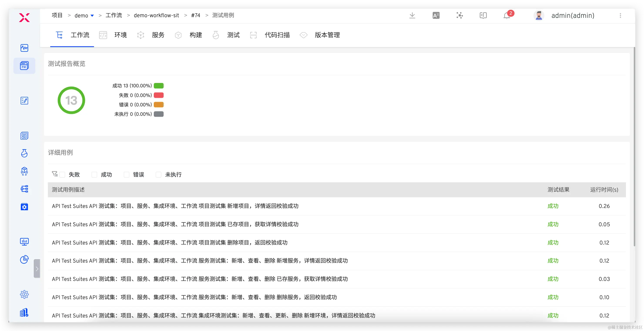This screenshot has height=331, width=644.
Task: Expand the collapsed sidebar arrow
Action: coord(37,269)
